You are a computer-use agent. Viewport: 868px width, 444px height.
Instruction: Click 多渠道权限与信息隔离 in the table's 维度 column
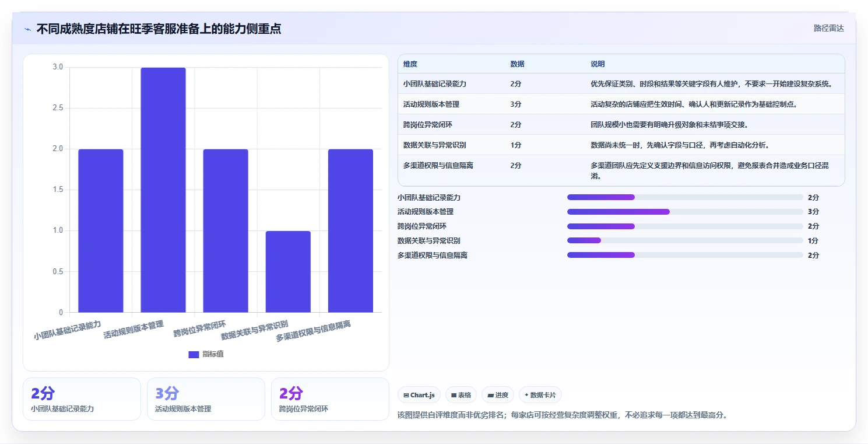point(438,166)
